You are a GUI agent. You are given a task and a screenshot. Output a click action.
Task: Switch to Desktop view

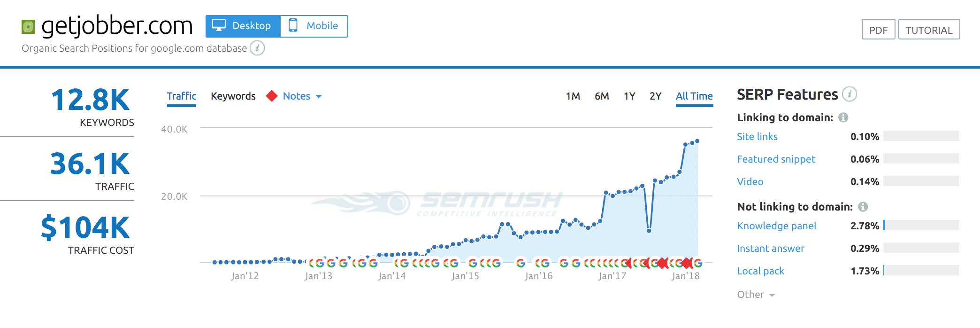243,26
